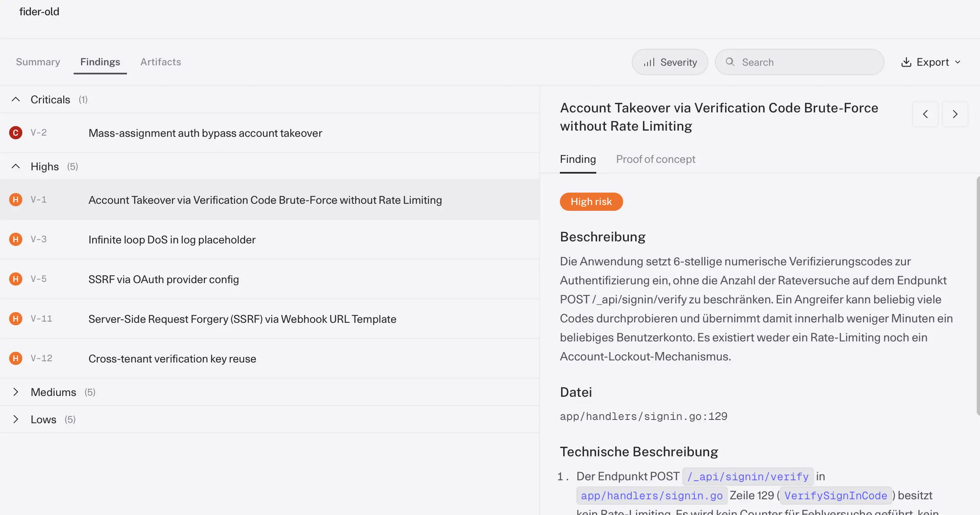Click the orange H badge for V-3

tap(16, 239)
